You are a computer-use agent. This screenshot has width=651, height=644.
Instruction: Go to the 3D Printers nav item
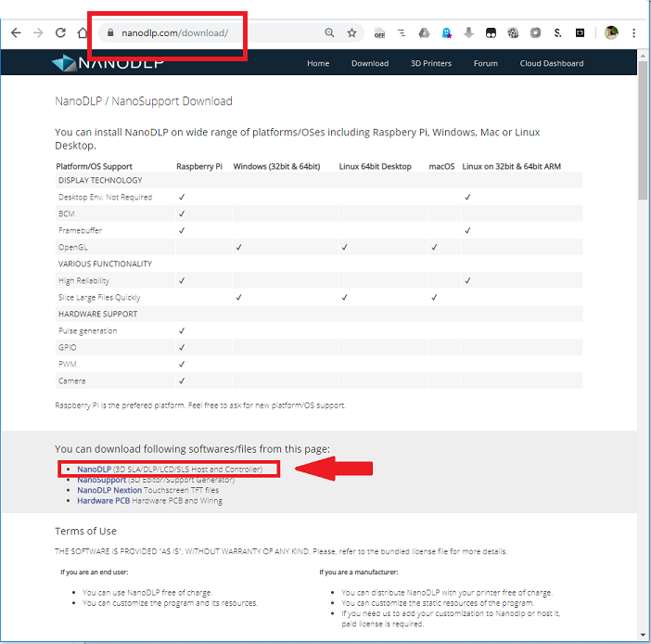point(431,63)
